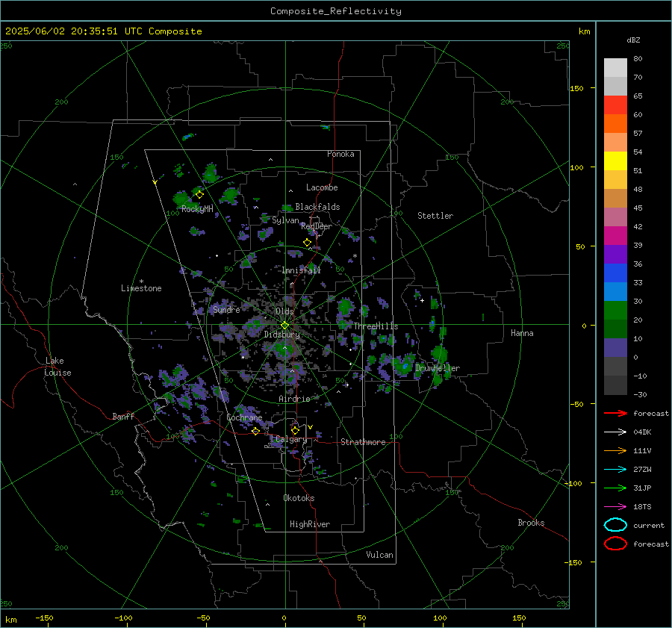Click the red forecast ellipse legend icon
Screen dimensions: 672x628
pos(615,544)
